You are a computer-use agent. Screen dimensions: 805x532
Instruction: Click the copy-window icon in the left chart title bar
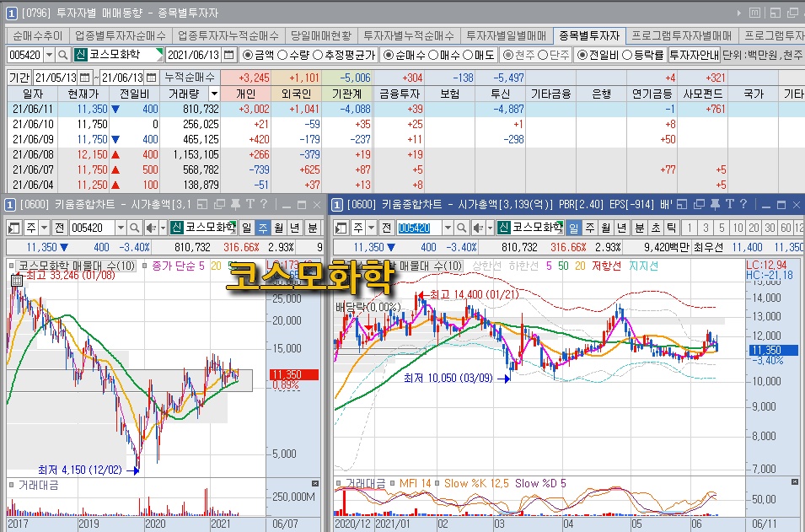pos(219,204)
